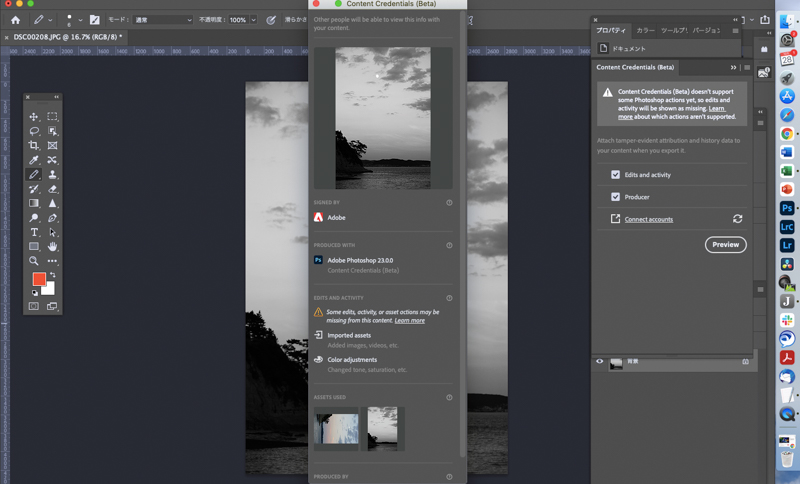Select the Hand tool
Image resolution: width=800 pixels, height=484 pixels.
pyautogui.click(x=52, y=246)
